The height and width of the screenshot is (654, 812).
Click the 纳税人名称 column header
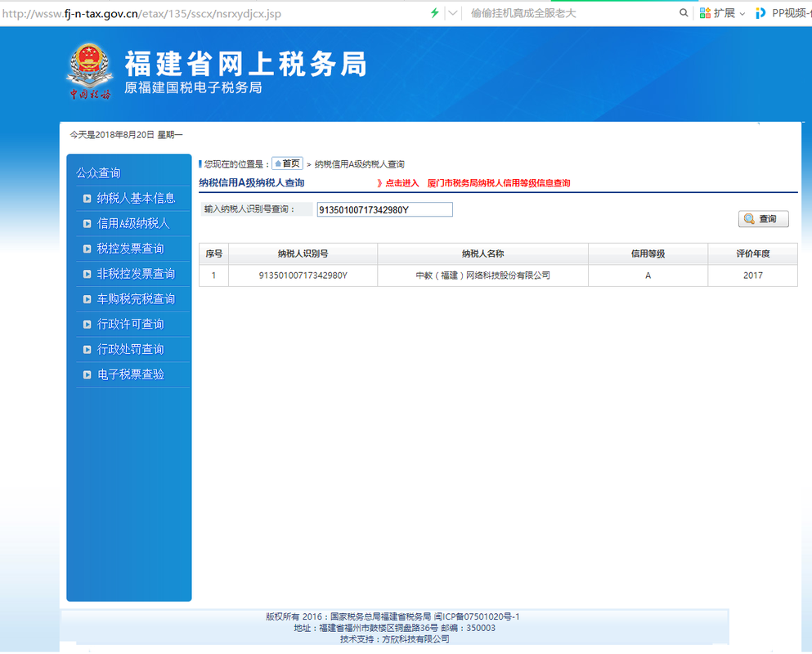(483, 253)
